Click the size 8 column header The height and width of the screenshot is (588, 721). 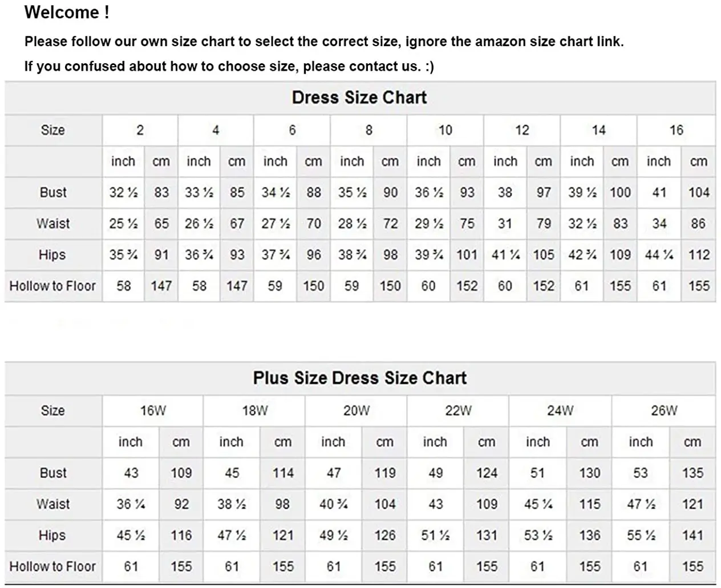(368, 130)
